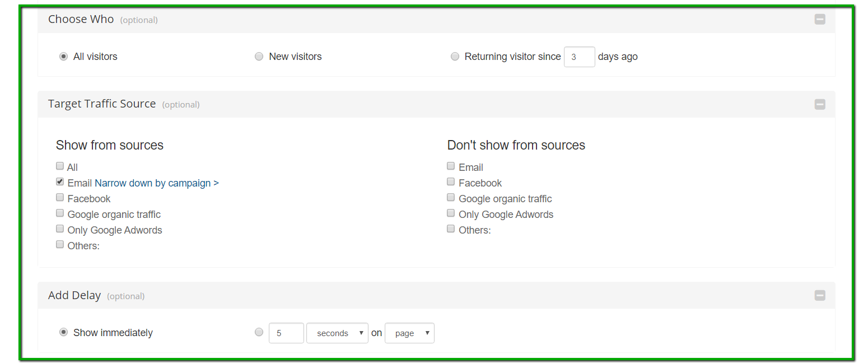Check Email under Don't show from sources
Image resolution: width=868 pixels, height=363 pixels.
pos(451,166)
